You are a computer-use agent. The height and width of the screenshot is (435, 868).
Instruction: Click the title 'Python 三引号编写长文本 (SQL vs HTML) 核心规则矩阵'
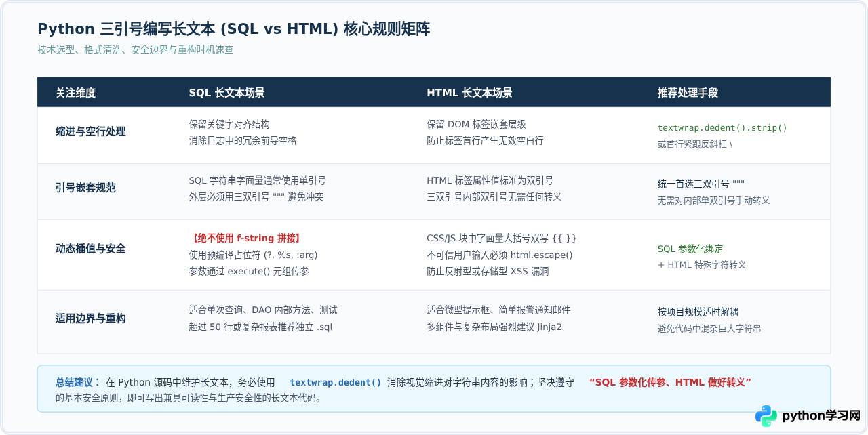click(233, 29)
